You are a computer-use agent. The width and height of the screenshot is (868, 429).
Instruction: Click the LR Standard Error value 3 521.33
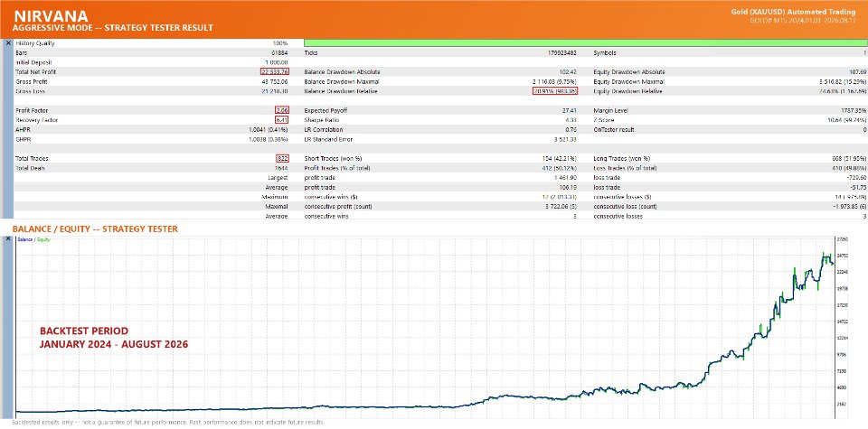pos(566,139)
